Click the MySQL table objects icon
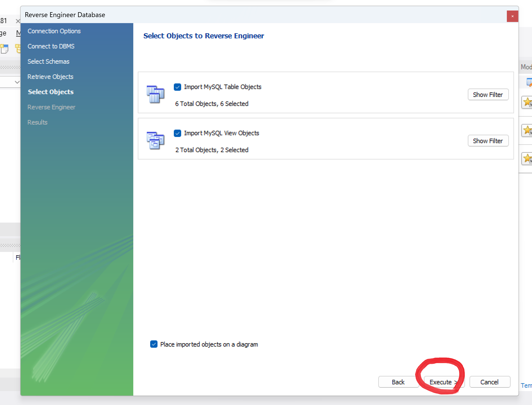 [155, 94]
